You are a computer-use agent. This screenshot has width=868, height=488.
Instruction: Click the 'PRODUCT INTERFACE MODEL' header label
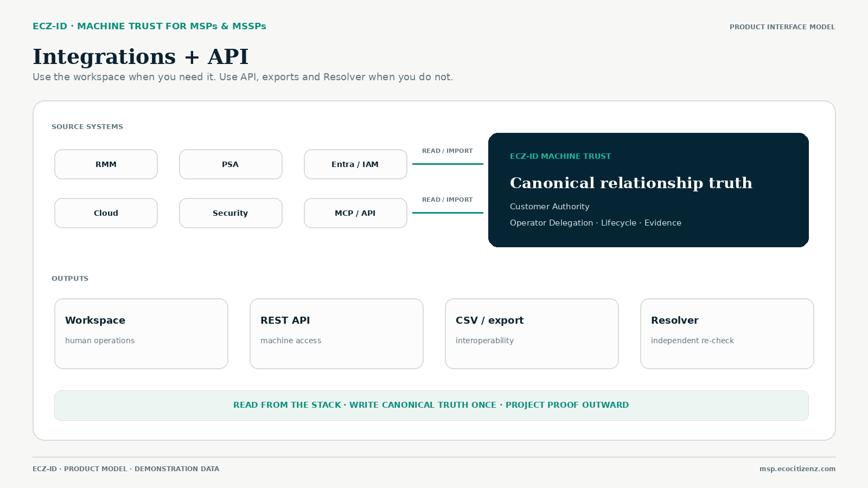tap(782, 27)
